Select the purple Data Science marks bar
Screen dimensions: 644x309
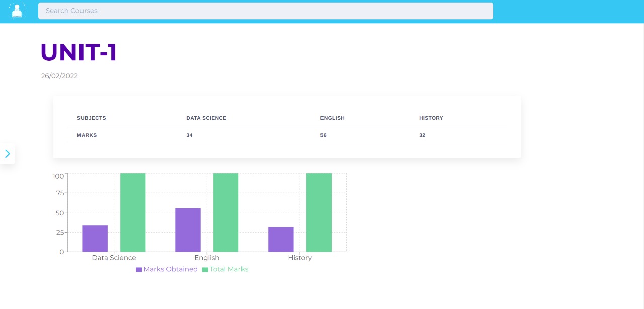coord(95,238)
